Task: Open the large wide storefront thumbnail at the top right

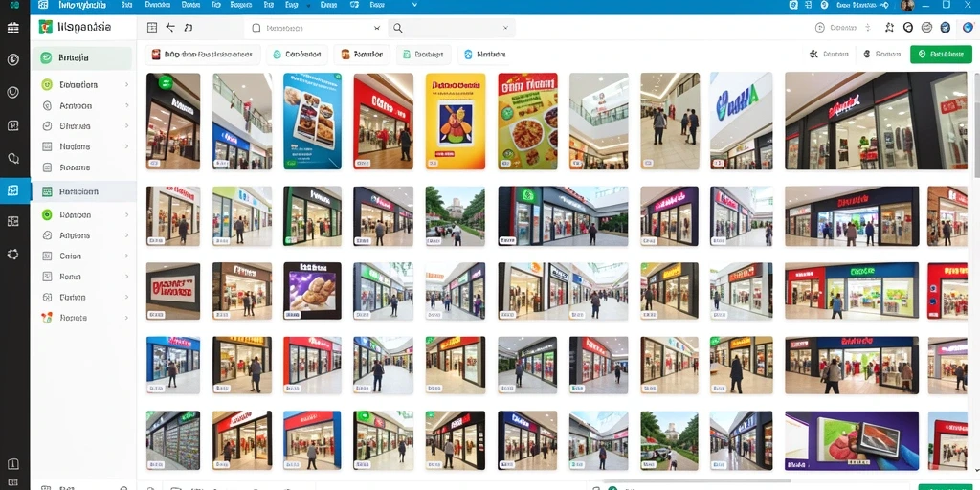Action: [x=877, y=121]
